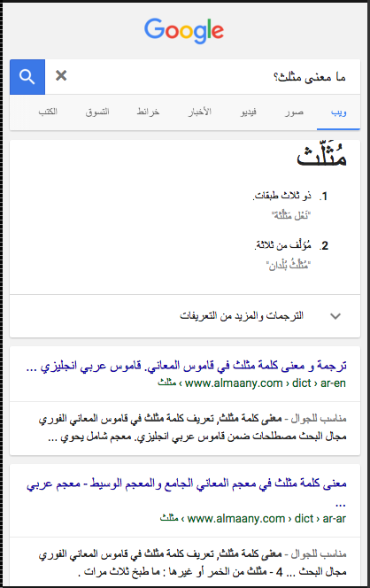Click first definition ذو ثلاث طبقات
This screenshot has width=370, height=588.
pyautogui.click(x=282, y=196)
